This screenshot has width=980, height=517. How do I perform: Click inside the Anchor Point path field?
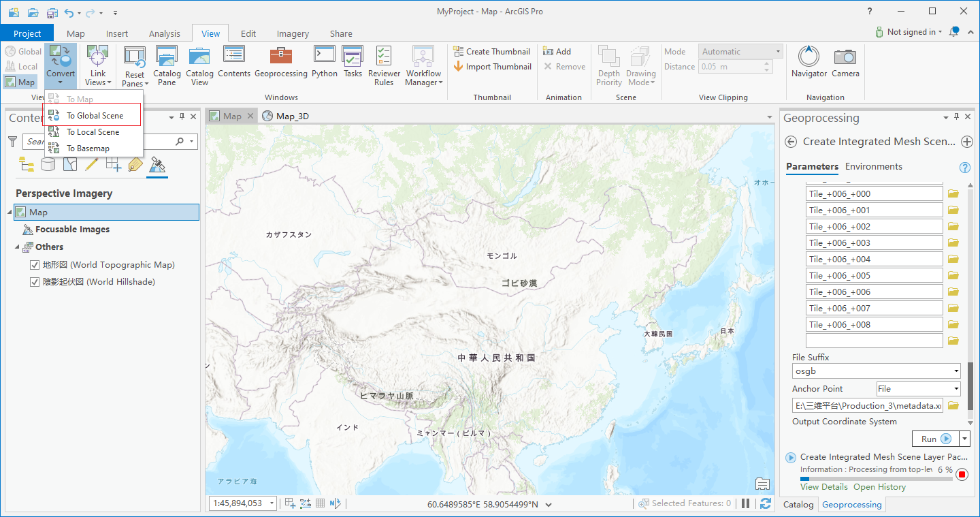coord(868,405)
